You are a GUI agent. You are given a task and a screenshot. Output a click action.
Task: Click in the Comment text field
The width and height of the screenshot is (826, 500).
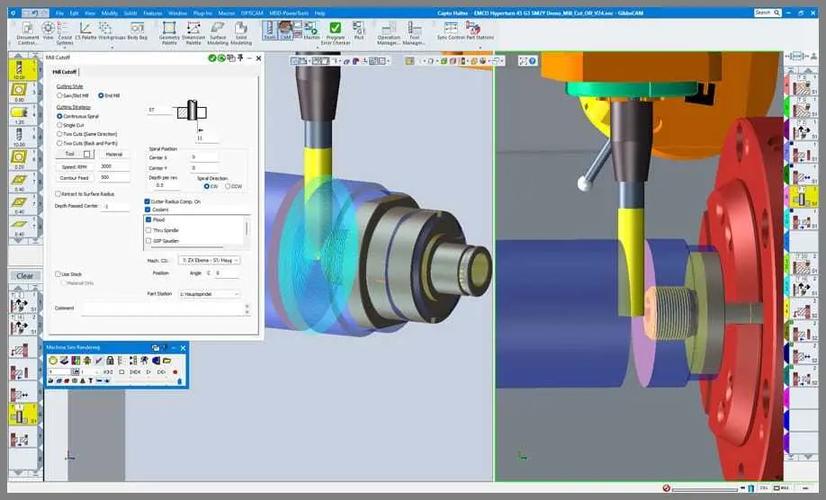pyautogui.click(x=163, y=309)
